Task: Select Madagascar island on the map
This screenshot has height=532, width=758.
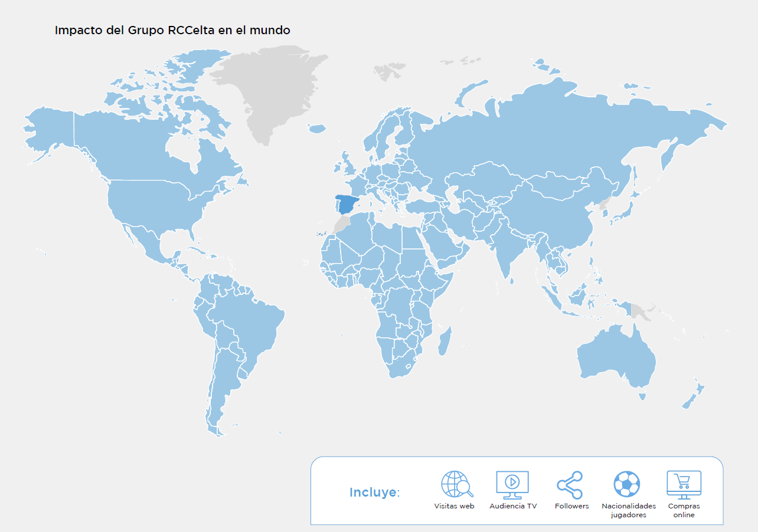Action: [445, 341]
